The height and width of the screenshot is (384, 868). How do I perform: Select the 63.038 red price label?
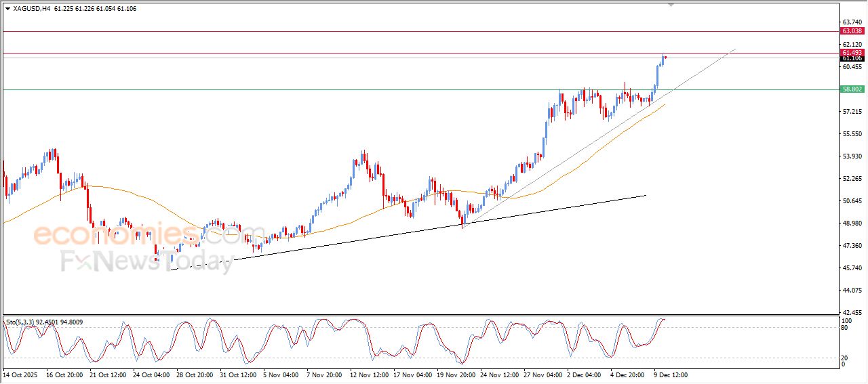(852, 31)
